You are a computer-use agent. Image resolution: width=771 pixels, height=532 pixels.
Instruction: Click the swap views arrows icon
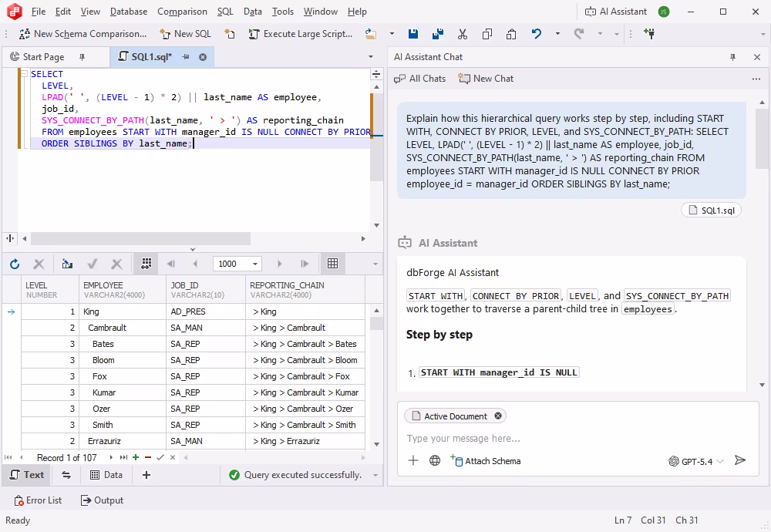(66, 475)
